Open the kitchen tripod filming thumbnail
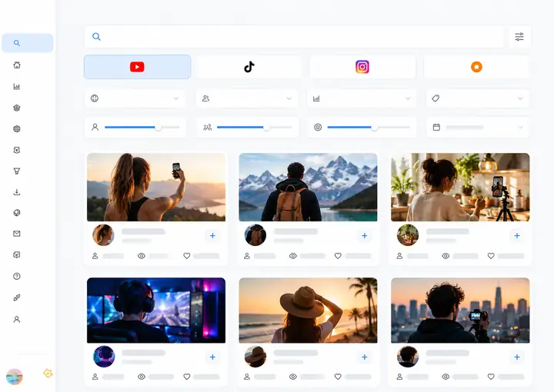Image resolution: width=554 pixels, height=392 pixels. (x=460, y=187)
